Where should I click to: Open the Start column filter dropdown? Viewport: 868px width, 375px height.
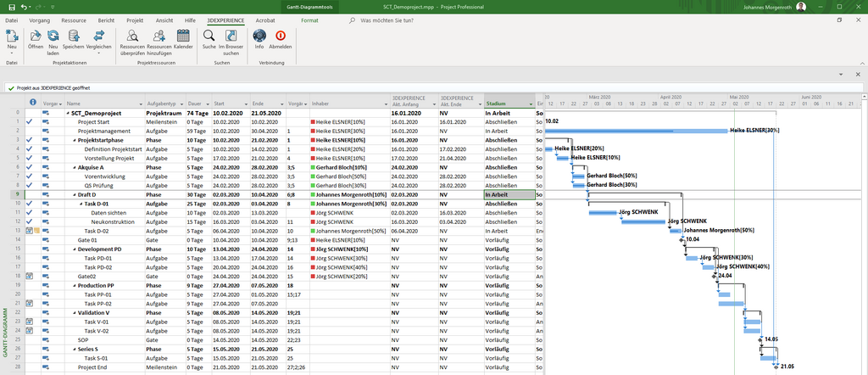click(x=245, y=104)
